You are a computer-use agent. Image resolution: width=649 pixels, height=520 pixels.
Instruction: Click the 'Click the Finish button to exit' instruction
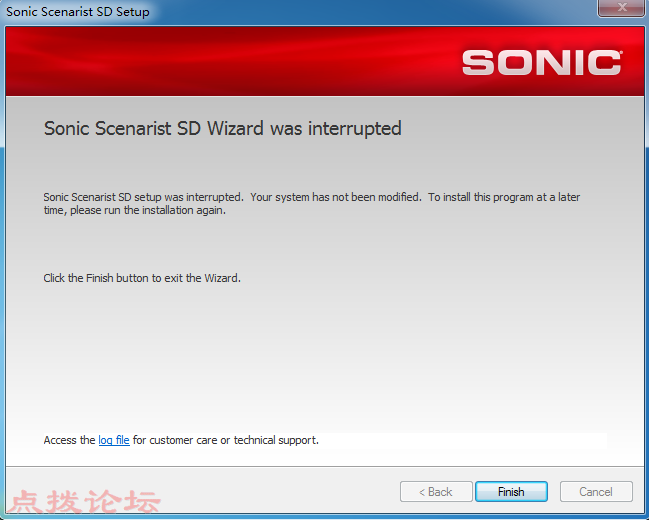pyautogui.click(x=142, y=278)
